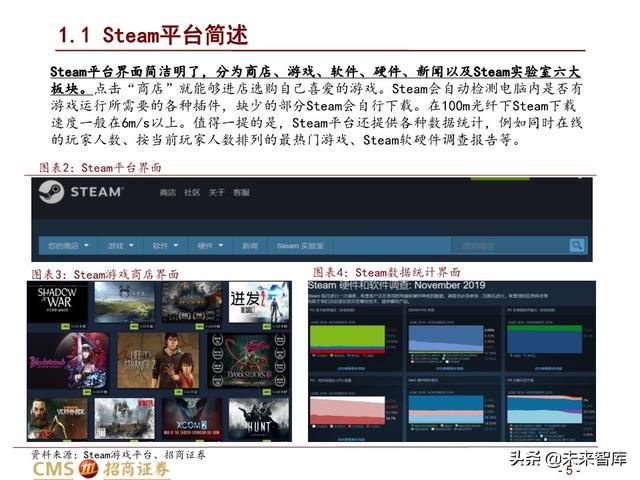
Task: Open the Bloodstained game tile
Action: tap(68, 361)
